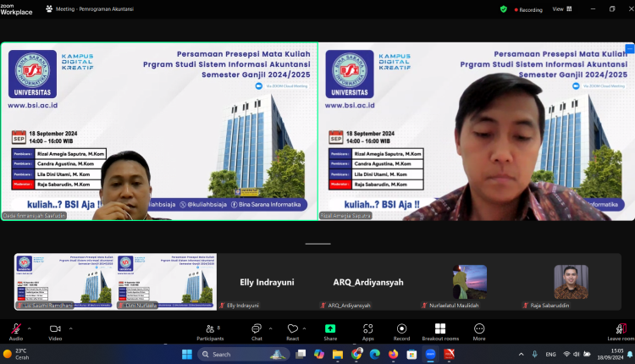Click the tray microphone icon
Screen dimensions: 635x364
tap(535, 355)
